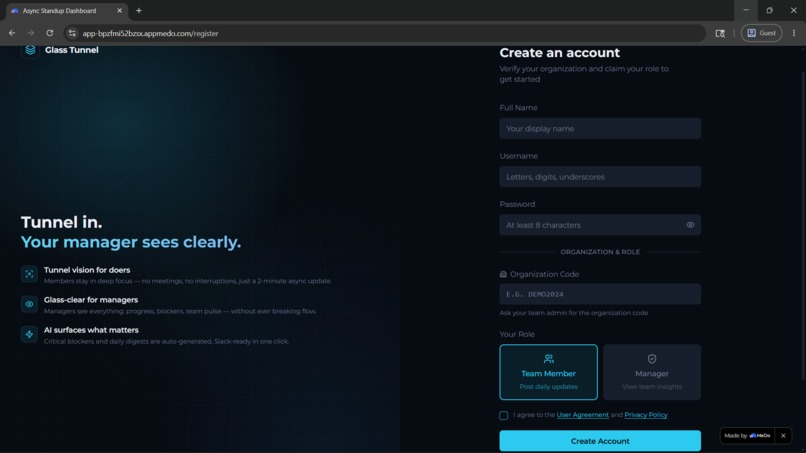Focus the Password input field
806x453 pixels.
click(x=600, y=225)
